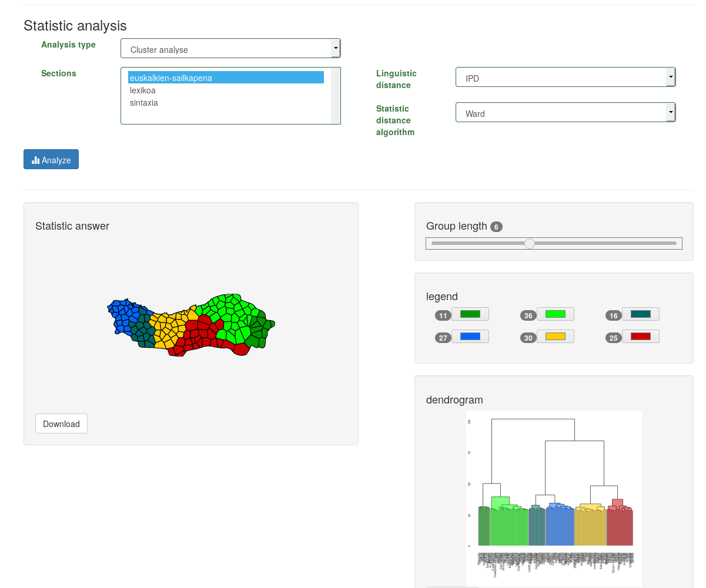
Task: Select lexikoa in the Sections list
Action: [143, 90]
